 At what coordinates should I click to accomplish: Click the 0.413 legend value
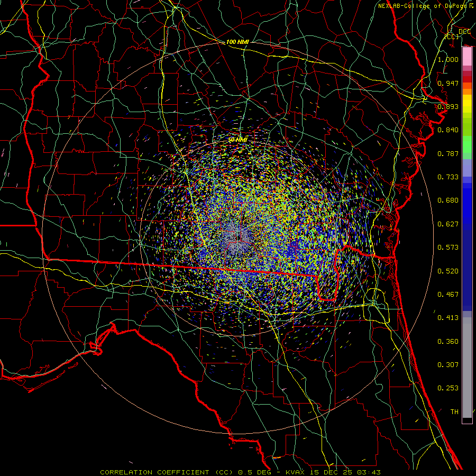pos(448,318)
